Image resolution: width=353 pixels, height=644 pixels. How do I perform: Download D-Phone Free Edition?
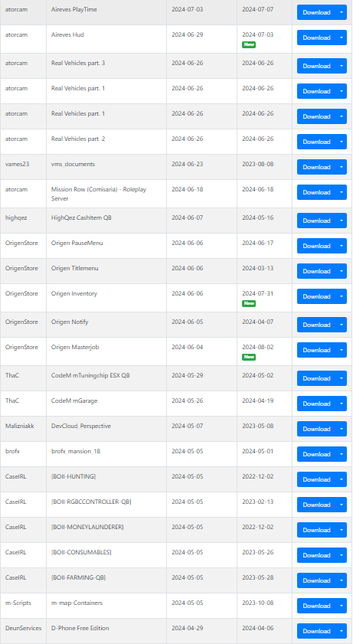point(316,631)
